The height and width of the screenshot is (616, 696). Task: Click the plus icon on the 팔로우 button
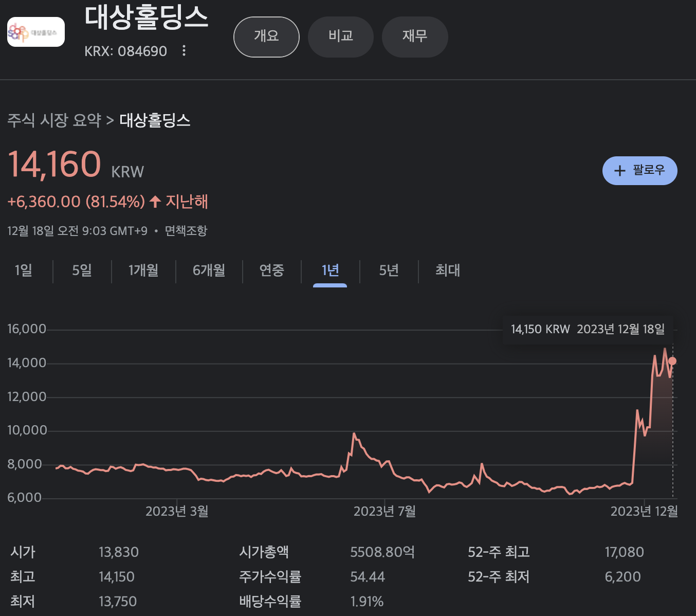coord(620,171)
